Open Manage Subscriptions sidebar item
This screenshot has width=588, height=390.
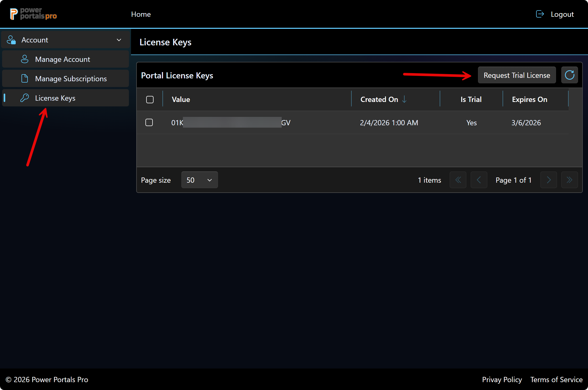click(x=71, y=79)
